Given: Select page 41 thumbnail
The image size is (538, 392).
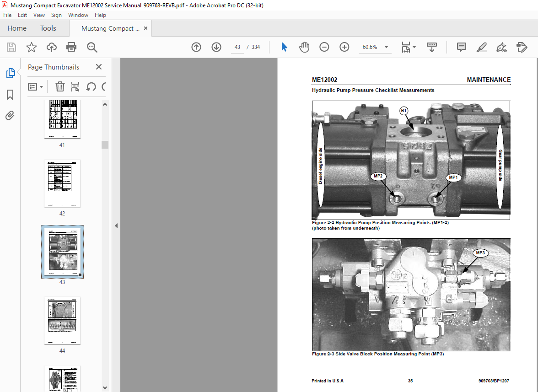Looking at the screenshot, I should point(62,119).
